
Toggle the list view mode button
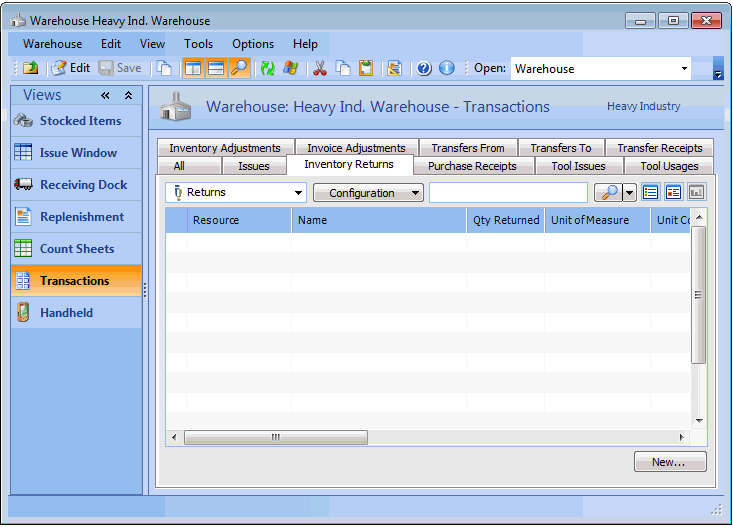click(651, 192)
